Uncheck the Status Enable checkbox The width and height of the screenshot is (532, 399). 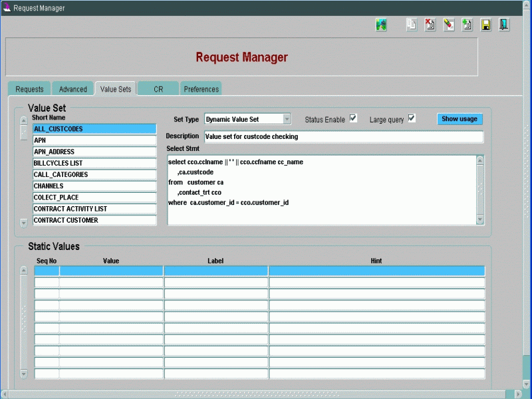click(353, 118)
